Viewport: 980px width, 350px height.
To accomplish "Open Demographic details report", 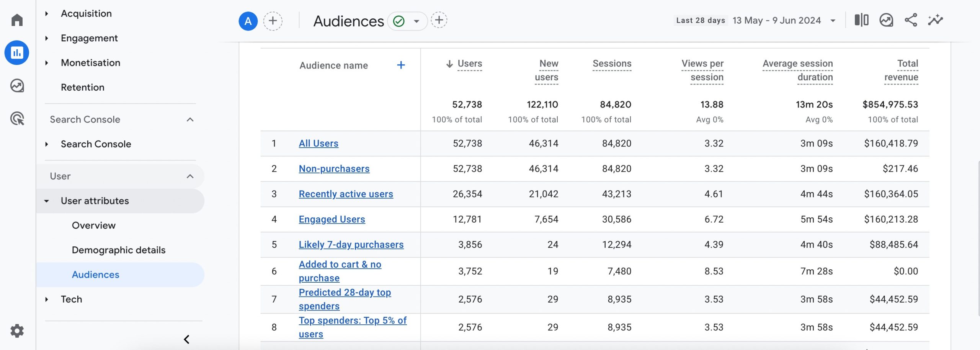I will tap(119, 250).
